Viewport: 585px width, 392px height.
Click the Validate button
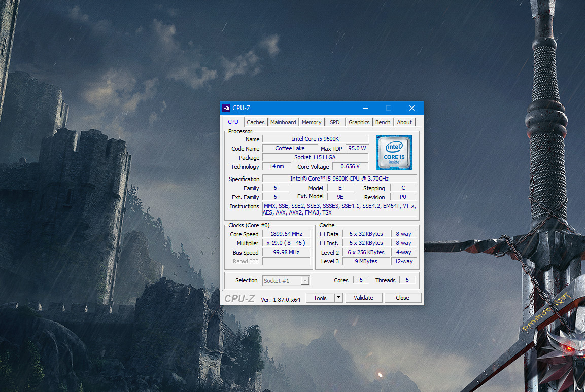pyautogui.click(x=363, y=298)
